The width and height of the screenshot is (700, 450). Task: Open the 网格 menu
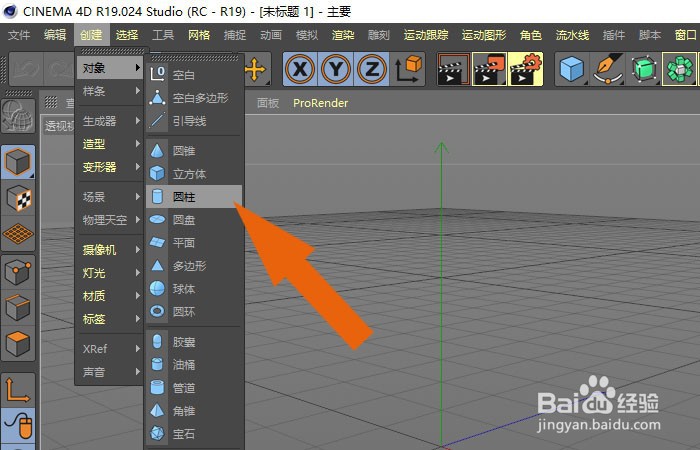coord(199,35)
